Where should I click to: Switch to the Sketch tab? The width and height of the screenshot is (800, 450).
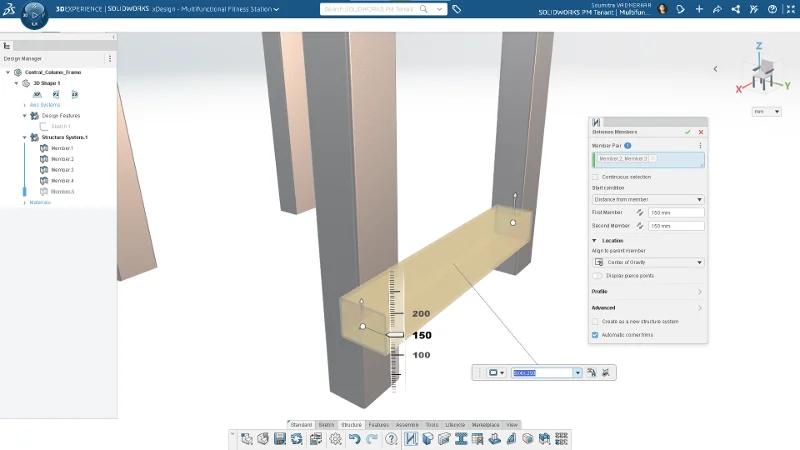pos(326,425)
